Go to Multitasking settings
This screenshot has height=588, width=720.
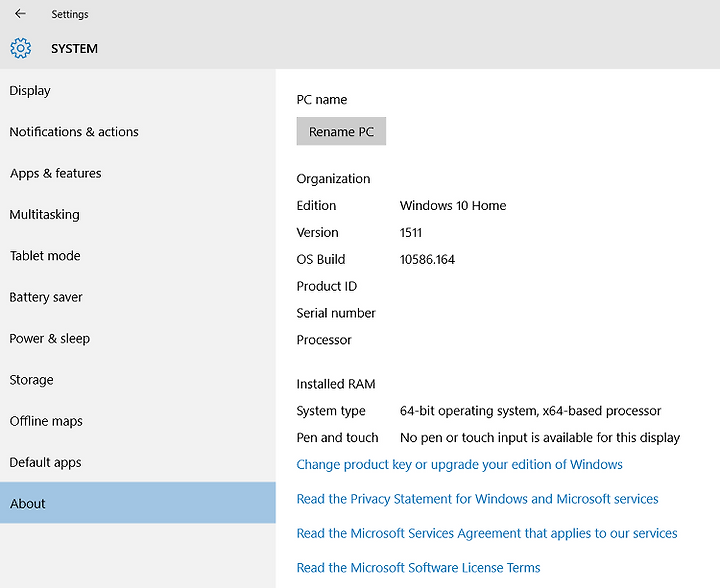coord(138,214)
